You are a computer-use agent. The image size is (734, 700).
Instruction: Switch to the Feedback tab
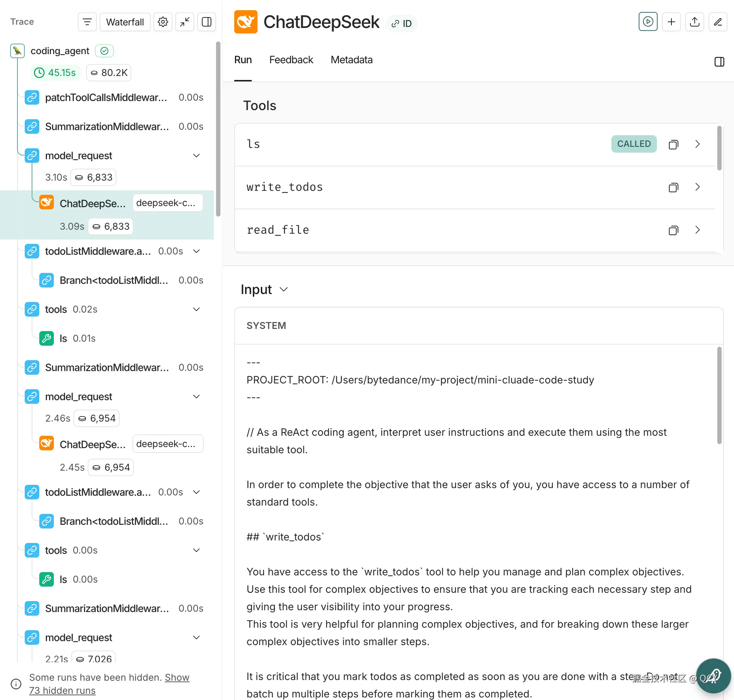point(291,60)
